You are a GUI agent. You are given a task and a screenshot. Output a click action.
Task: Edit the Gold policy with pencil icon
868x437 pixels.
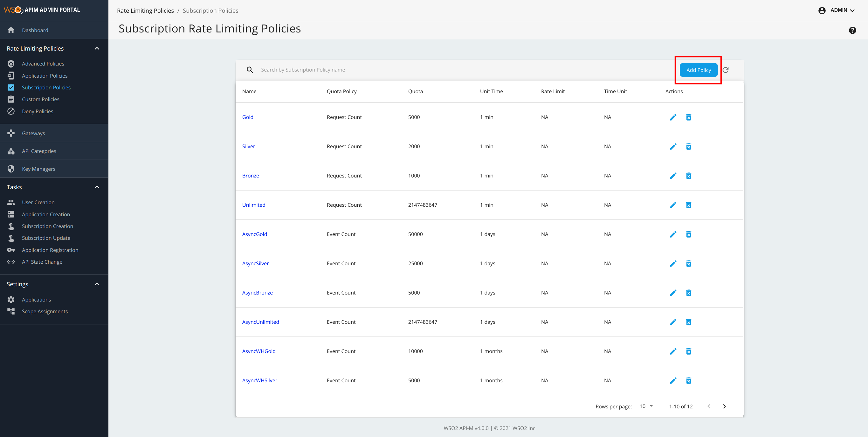[x=673, y=117]
